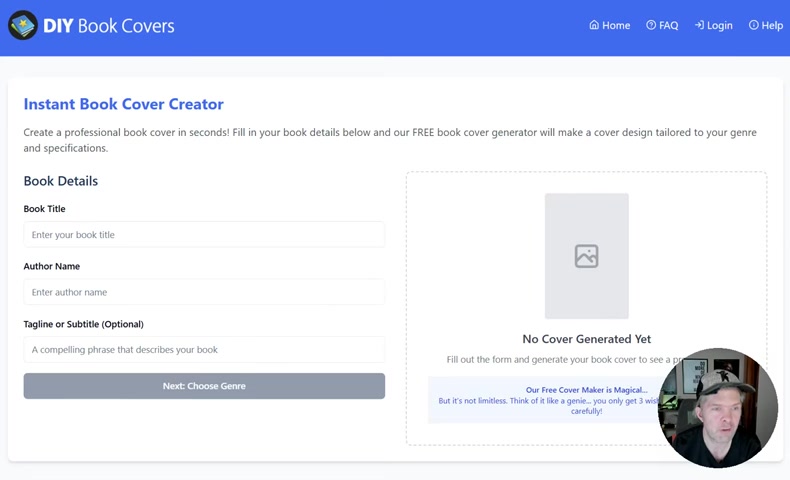This screenshot has height=480, width=790.
Task: Click the DIY Book Covers logo icon
Action: [x=23, y=25]
